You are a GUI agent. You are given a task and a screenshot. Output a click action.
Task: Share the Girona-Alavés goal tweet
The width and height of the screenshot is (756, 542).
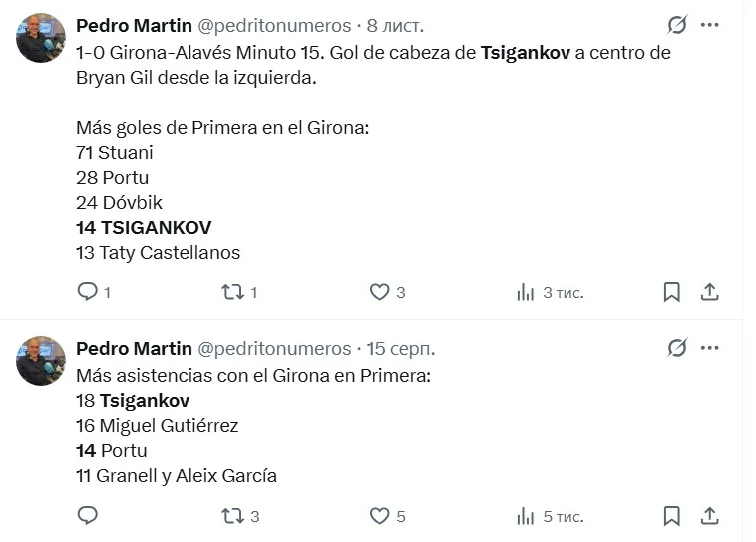tap(710, 292)
